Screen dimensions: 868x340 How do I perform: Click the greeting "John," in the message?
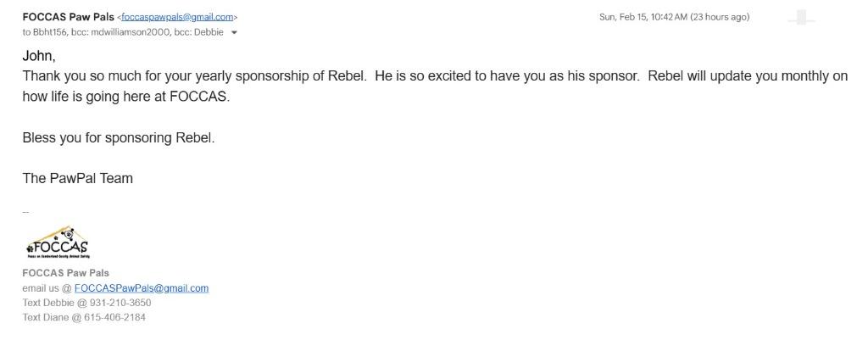(x=39, y=56)
